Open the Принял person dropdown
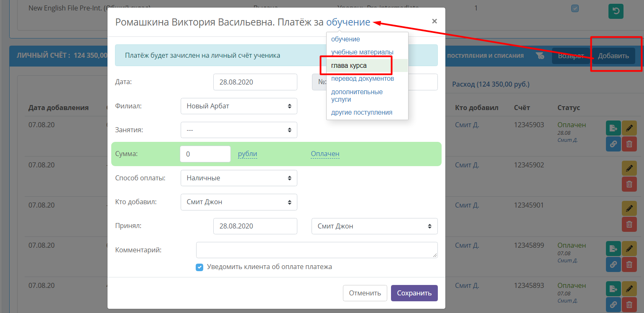 pos(375,226)
